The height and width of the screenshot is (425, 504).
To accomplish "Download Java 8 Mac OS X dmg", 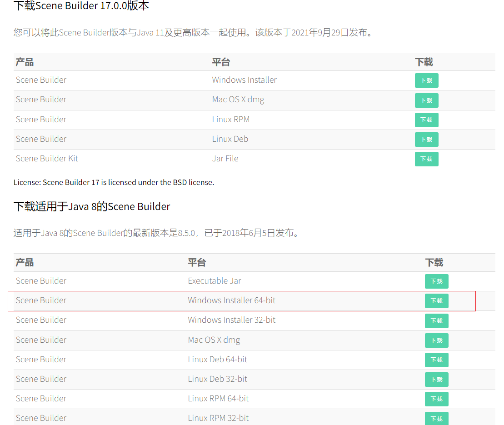I will pos(436,340).
